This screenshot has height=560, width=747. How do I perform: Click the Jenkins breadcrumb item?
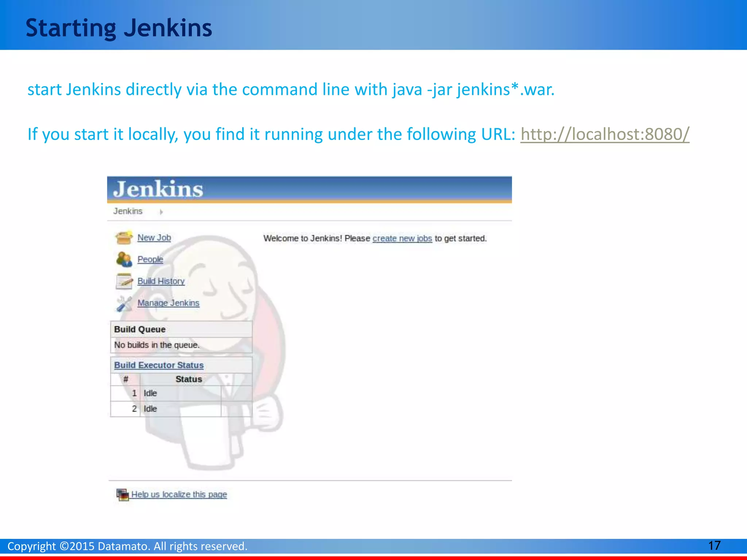tap(128, 211)
